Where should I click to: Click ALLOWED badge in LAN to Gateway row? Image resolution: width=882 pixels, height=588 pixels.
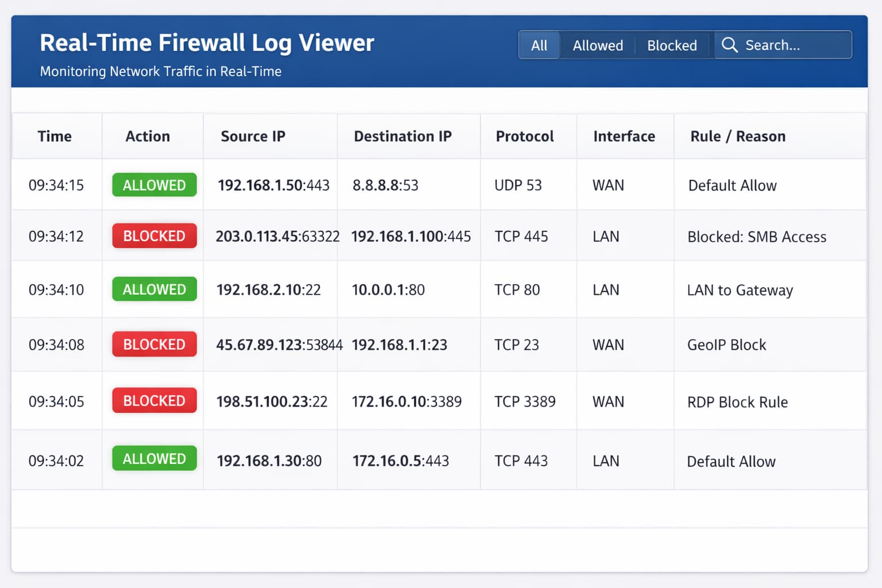pos(154,289)
